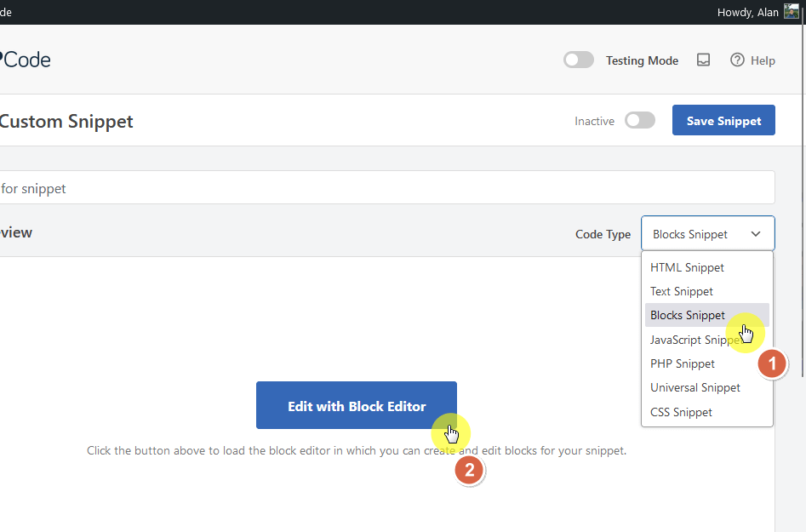Click the Inactive status label

click(594, 122)
